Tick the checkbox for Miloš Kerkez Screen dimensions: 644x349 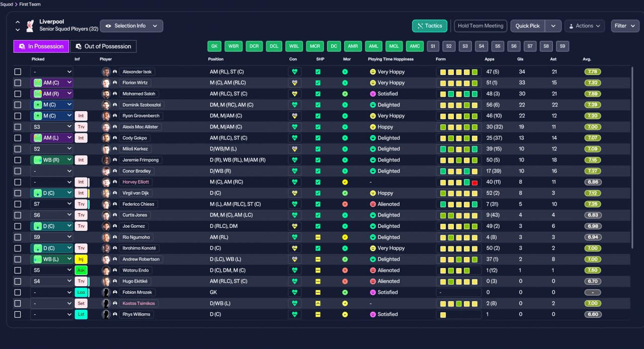tap(18, 149)
